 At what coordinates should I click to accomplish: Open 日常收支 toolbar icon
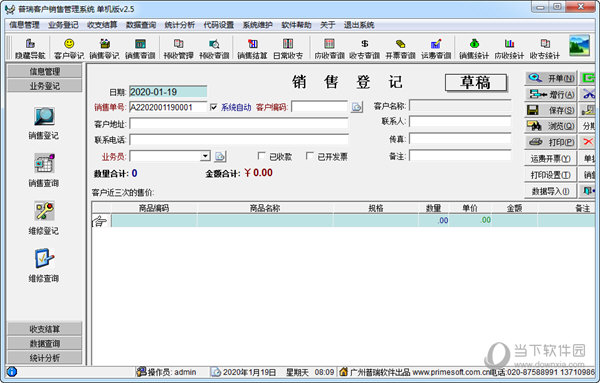click(288, 49)
